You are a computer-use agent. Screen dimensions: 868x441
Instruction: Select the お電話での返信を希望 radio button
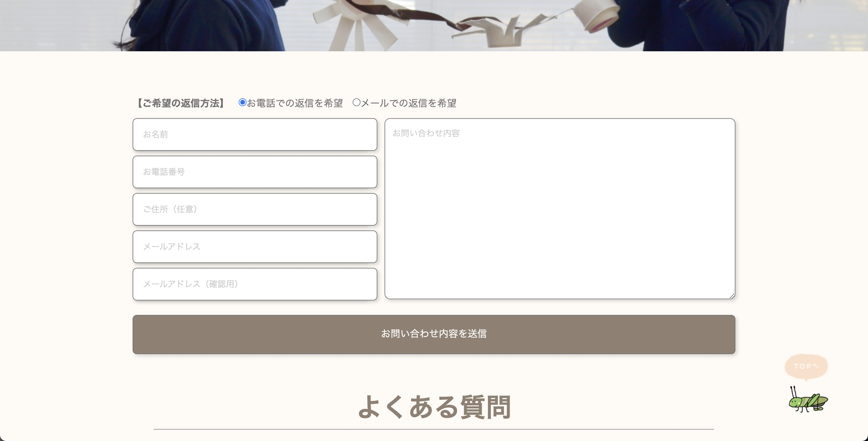pos(242,102)
